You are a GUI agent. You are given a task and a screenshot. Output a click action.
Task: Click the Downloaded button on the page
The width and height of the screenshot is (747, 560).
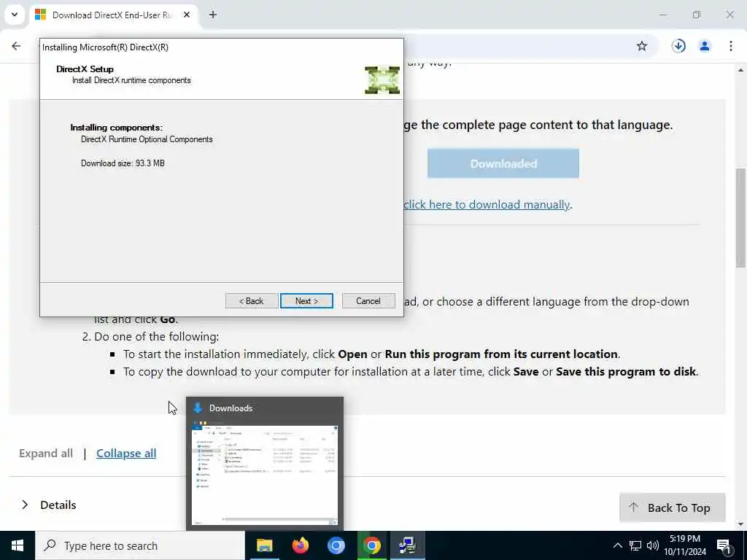point(503,163)
